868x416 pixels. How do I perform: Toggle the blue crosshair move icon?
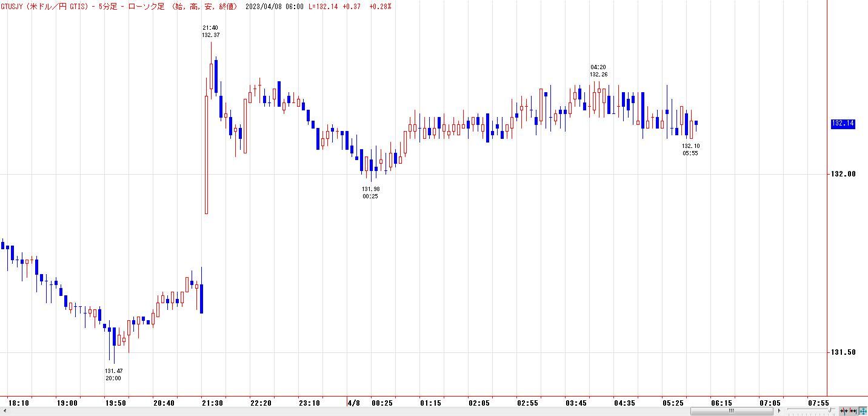(x=863, y=411)
